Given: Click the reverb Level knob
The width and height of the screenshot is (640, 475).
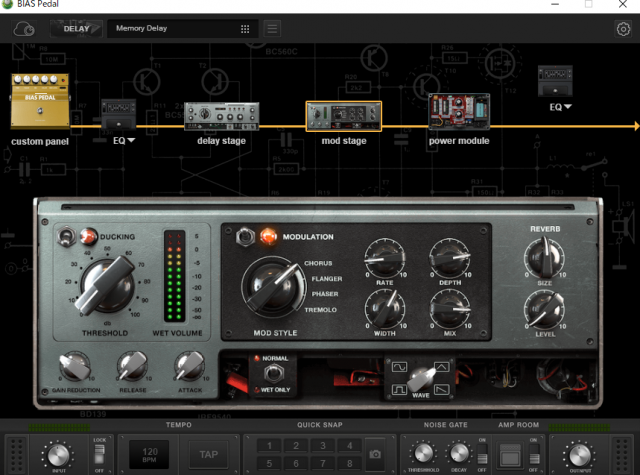Looking at the screenshot, I should [544, 310].
